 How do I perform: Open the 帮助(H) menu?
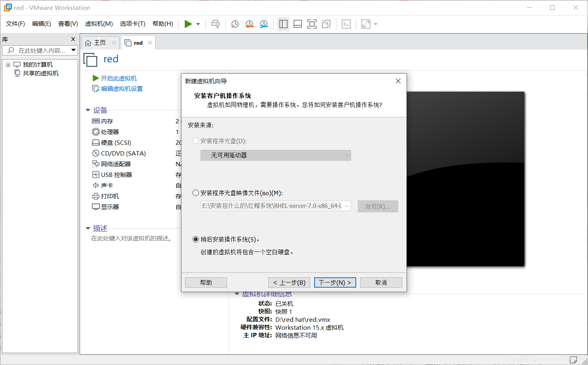point(163,24)
